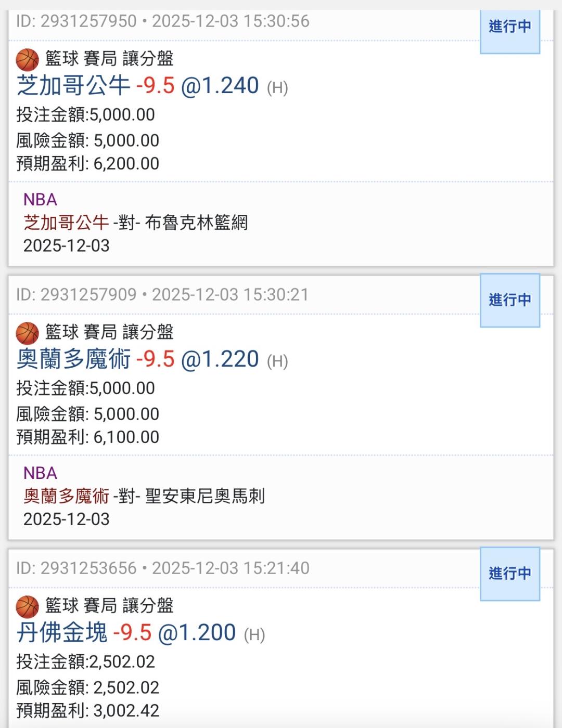Tap 進行中 status on bet 2931257950
Screen dimensions: 562x728
[x=509, y=27]
